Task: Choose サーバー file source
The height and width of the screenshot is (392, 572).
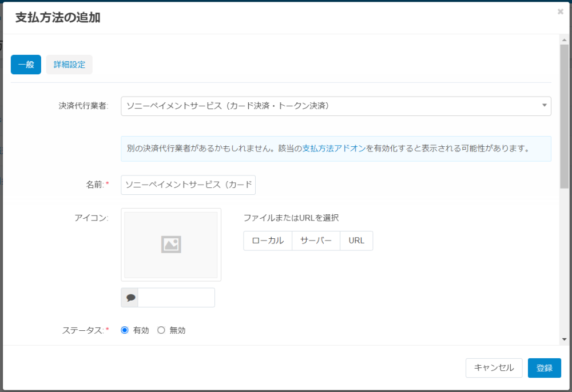Action: coord(316,241)
